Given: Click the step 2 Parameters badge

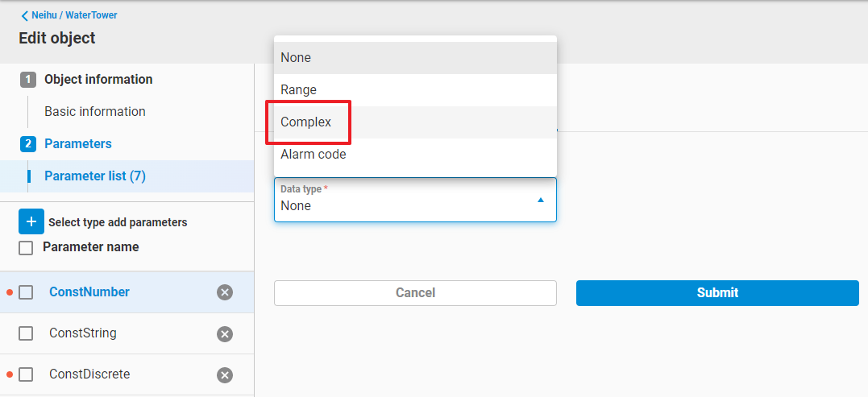Looking at the screenshot, I should [x=28, y=144].
